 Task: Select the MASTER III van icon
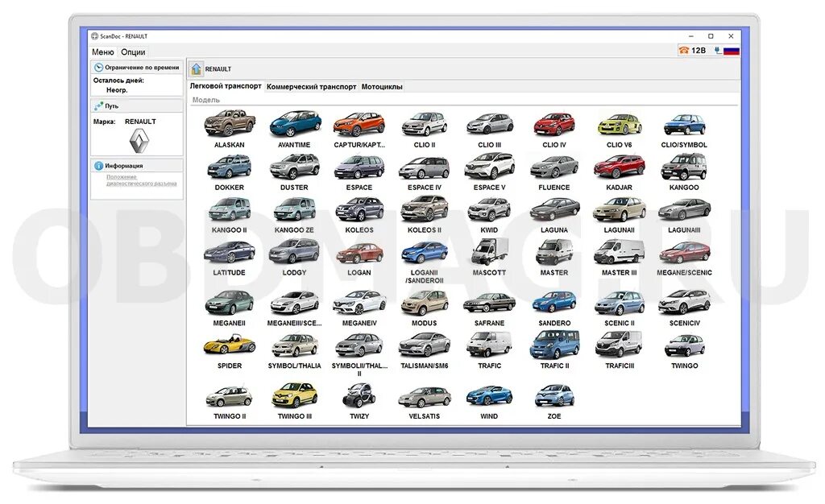tap(620, 252)
